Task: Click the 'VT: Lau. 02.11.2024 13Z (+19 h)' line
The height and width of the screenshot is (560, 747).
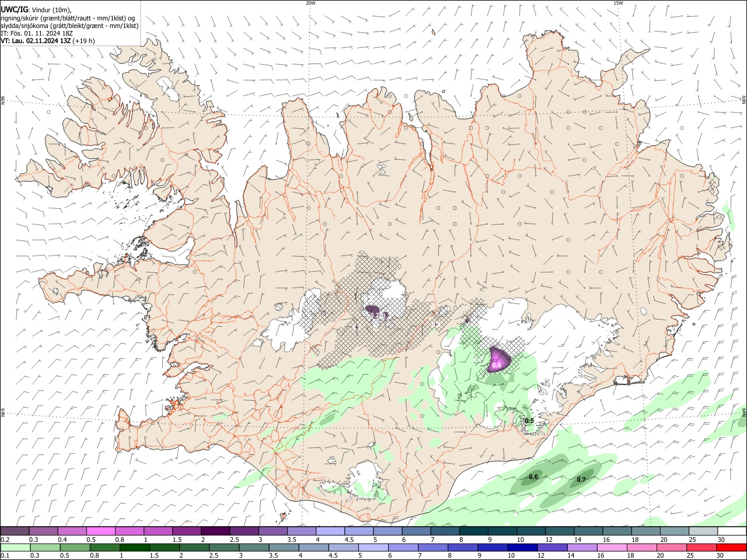Action: pyautogui.click(x=48, y=41)
